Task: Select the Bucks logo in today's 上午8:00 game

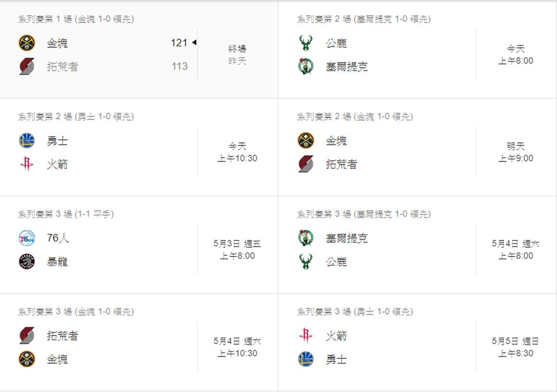Action: point(305,43)
